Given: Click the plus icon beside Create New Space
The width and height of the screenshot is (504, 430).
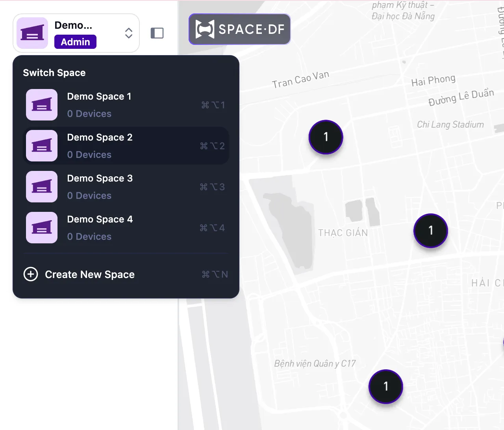Looking at the screenshot, I should [31, 274].
